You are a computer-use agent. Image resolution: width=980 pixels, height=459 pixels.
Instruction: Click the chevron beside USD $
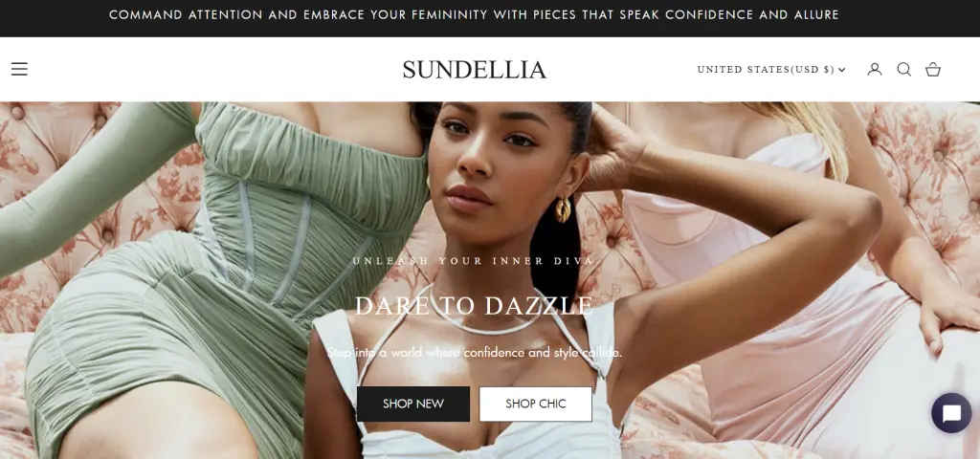pos(842,70)
